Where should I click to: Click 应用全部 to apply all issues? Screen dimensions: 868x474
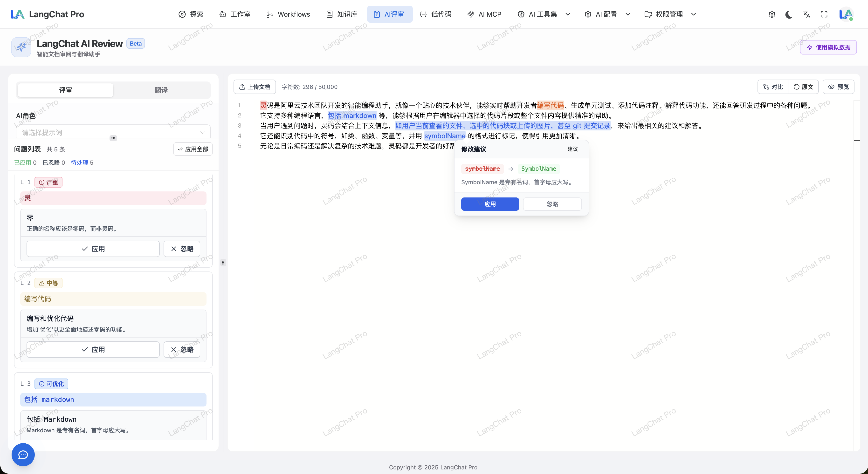coord(193,149)
